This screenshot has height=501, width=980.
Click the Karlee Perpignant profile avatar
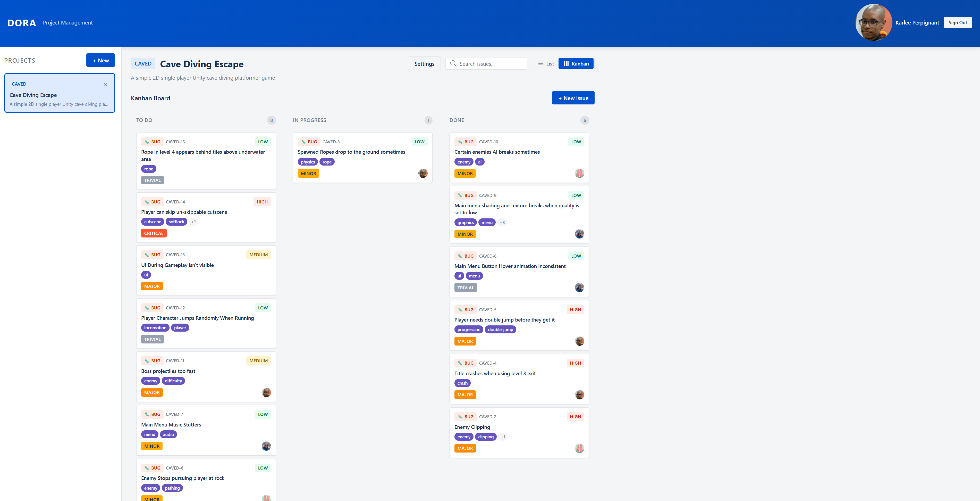point(874,22)
